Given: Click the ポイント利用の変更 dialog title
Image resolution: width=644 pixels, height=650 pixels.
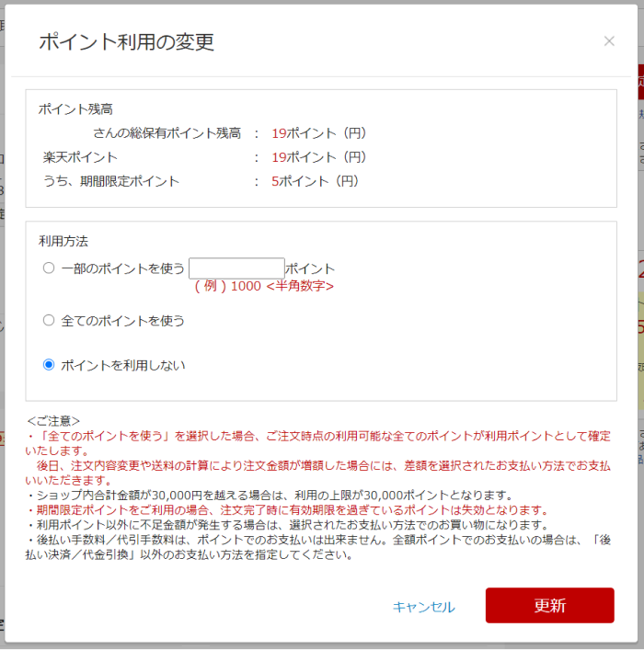Looking at the screenshot, I should coord(127,42).
